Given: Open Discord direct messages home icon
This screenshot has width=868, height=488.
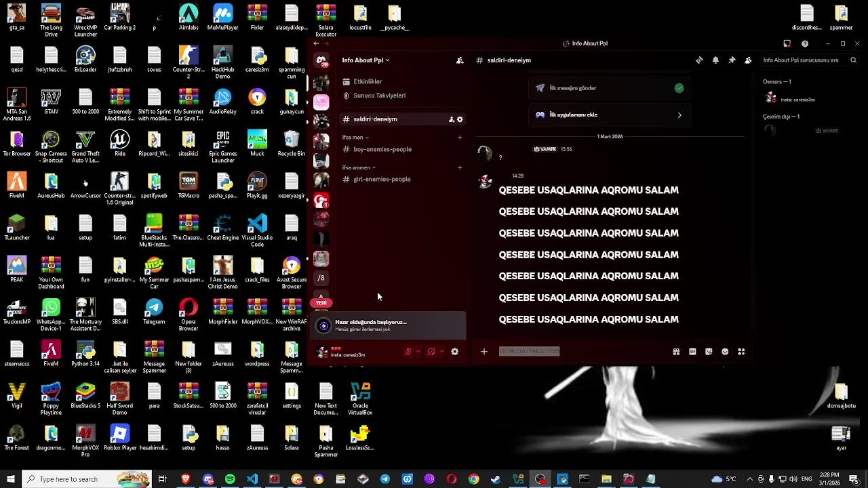Looking at the screenshot, I should click(321, 61).
